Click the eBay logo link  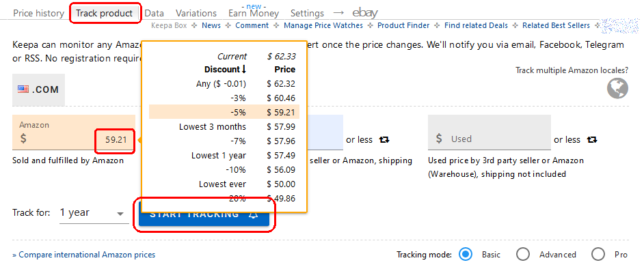click(x=364, y=13)
